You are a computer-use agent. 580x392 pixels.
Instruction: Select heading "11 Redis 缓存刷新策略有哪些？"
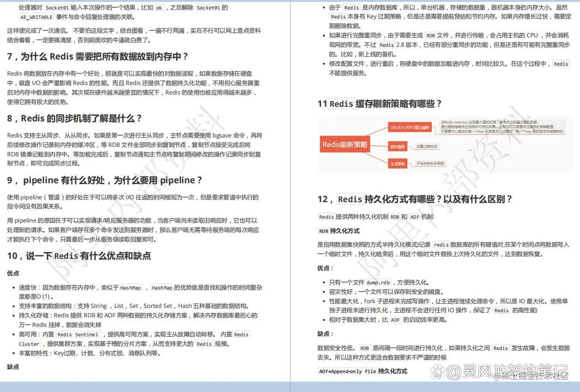pyautogui.click(x=380, y=103)
